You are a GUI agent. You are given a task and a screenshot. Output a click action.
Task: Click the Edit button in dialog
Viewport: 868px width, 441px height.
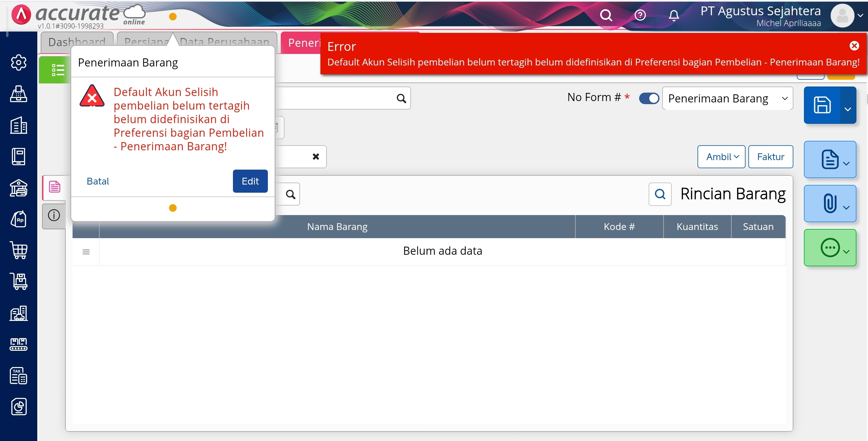pos(250,181)
